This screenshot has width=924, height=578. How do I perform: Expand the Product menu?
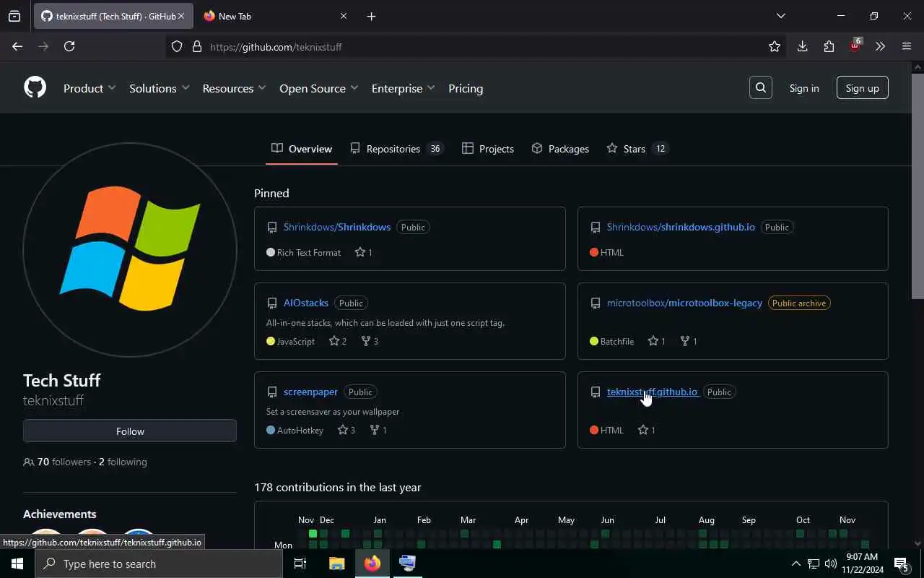(90, 88)
